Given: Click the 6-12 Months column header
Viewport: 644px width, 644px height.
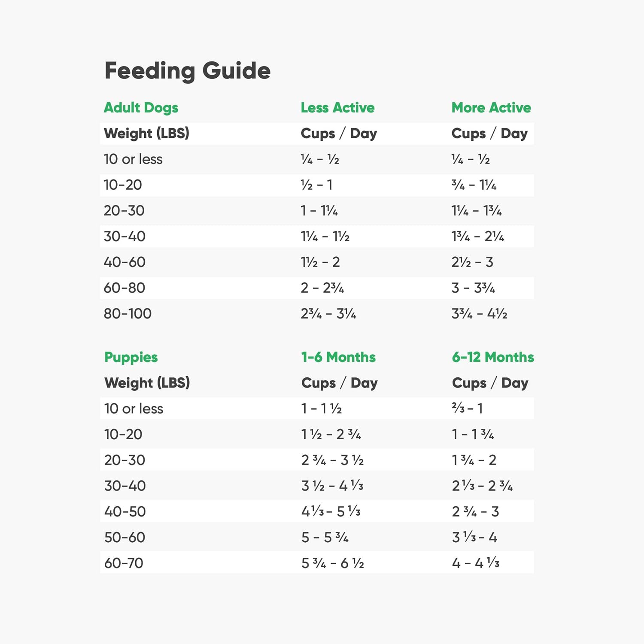Looking at the screenshot, I should click(x=493, y=357).
